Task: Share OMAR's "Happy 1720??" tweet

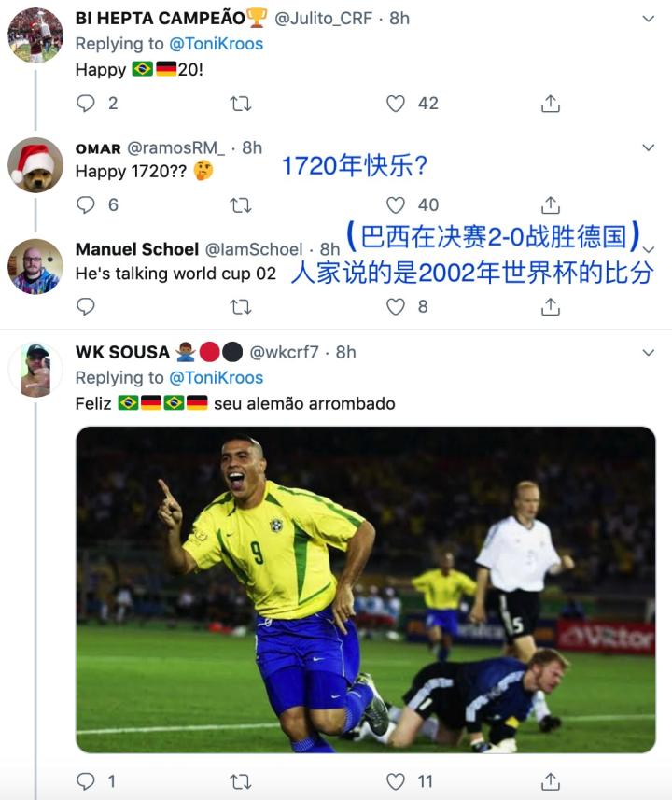Action: point(550,204)
